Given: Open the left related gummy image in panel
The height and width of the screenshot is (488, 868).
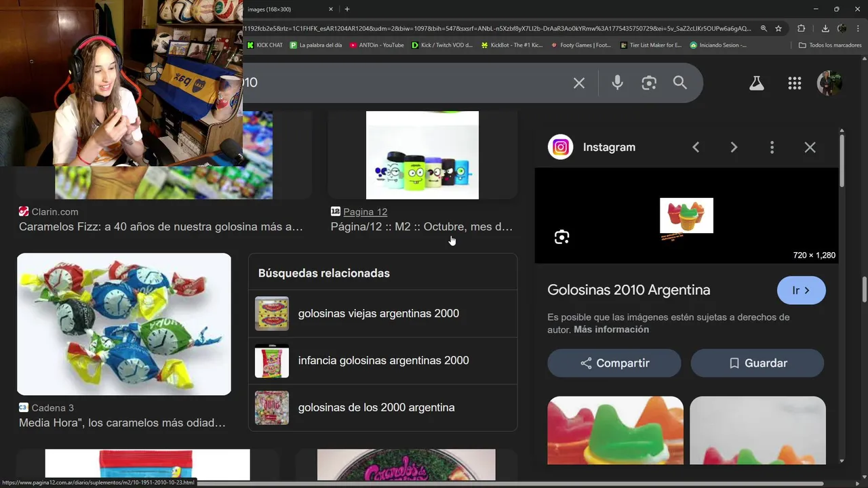Looking at the screenshot, I should (616, 430).
